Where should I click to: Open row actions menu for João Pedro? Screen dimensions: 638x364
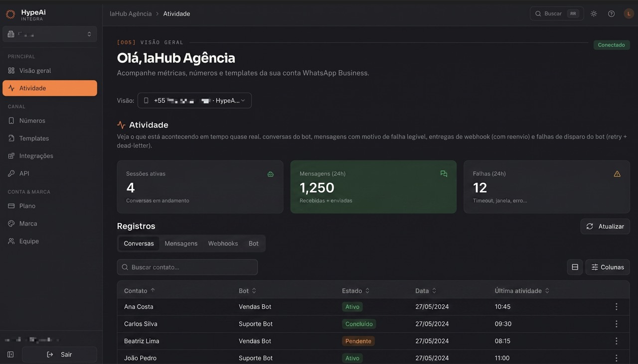click(617, 358)
